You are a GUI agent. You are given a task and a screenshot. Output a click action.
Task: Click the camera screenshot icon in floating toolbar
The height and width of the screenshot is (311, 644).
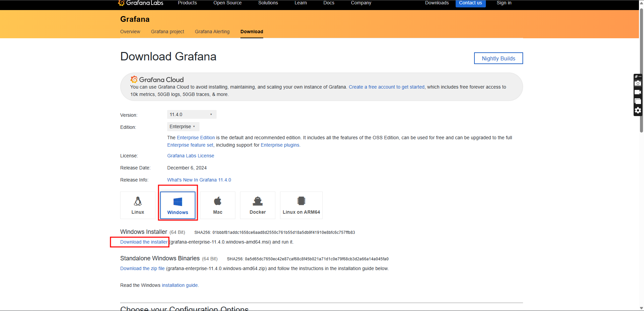click(638, 83)
